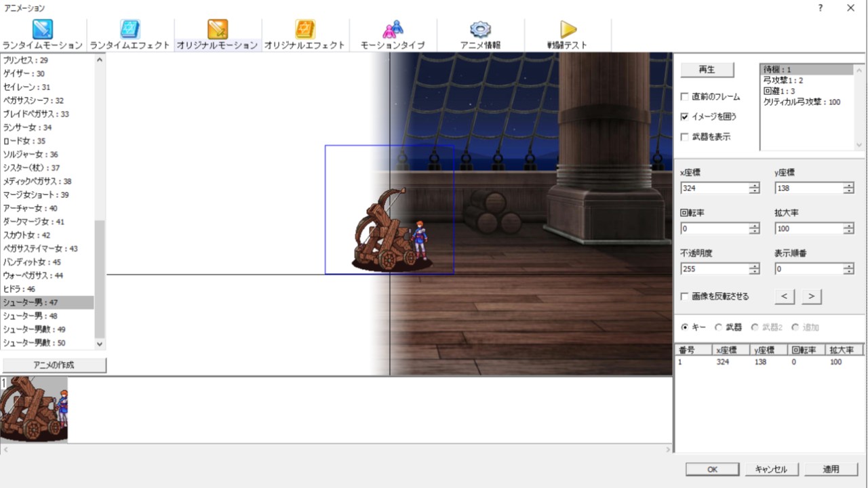The image size is (868, 488).
Task: Select 弓攻撃1 : 2 in motion list
Action: [783, 81]
